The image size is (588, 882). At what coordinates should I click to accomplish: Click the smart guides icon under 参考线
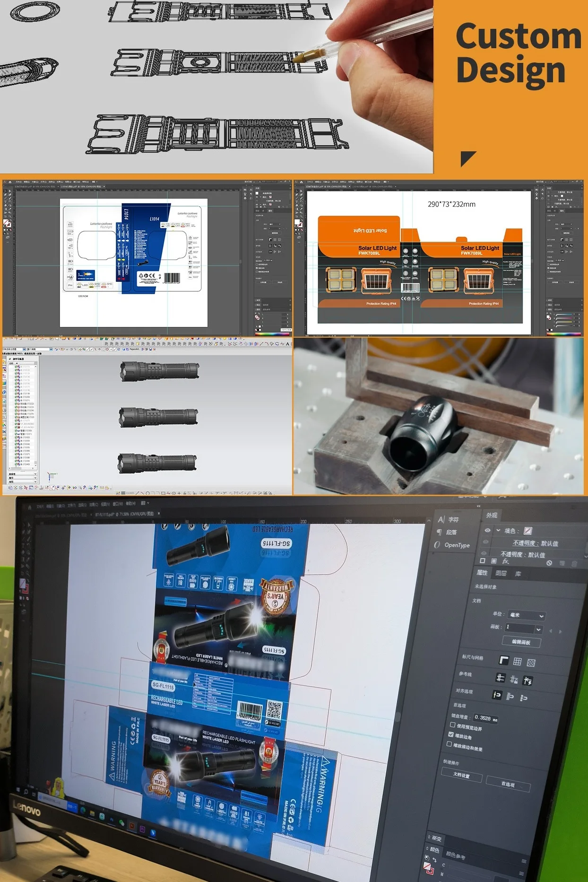tap(527, 681)
